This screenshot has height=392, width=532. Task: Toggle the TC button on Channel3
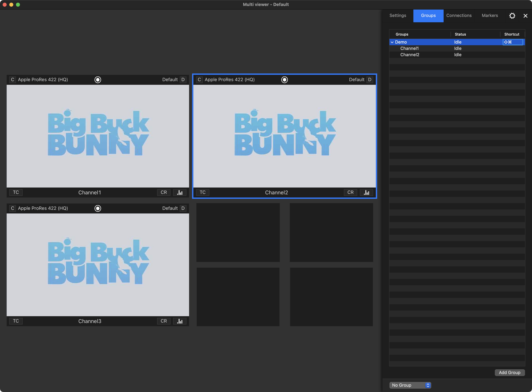point(16,321)
